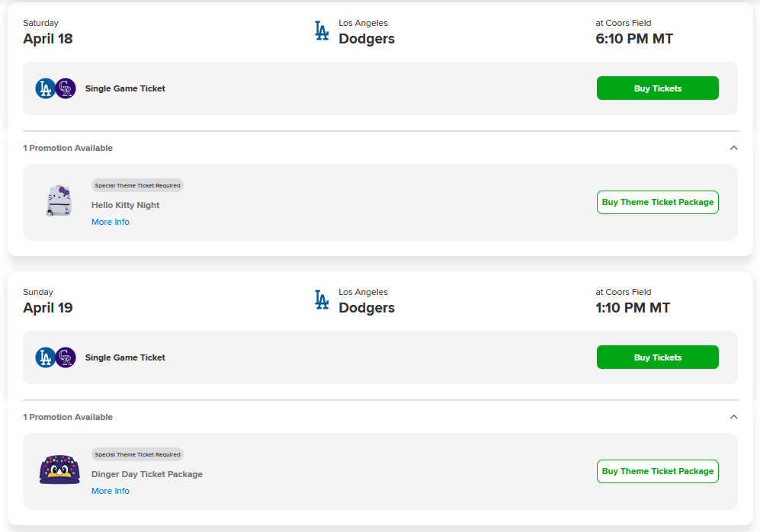Open More Info for Dinger Day Ticket Package
The image size is (760, 532).
tap(111, 491)
